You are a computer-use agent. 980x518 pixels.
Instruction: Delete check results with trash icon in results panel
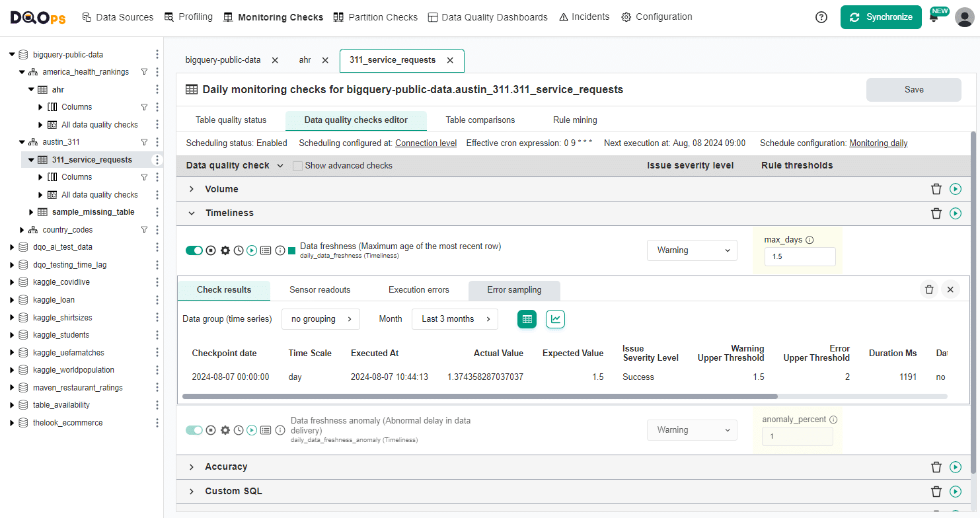click(929, 289)
